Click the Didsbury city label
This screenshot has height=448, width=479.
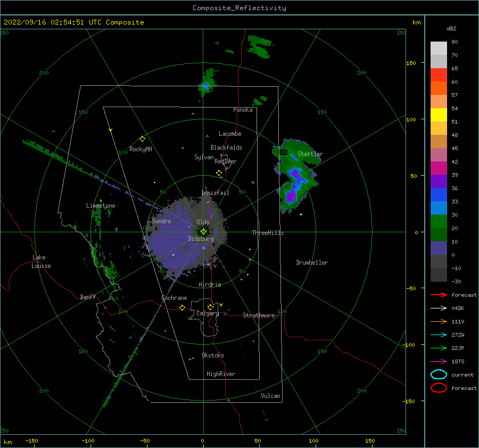tap(201, 239)
